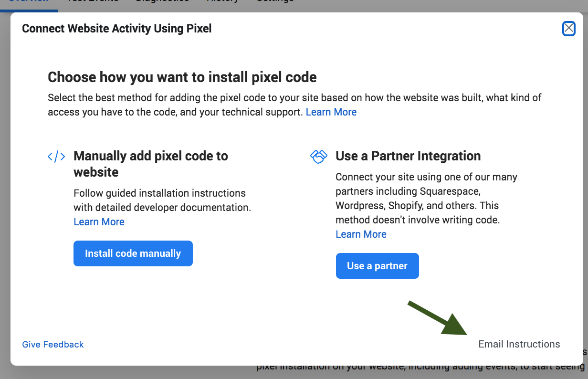Select Email Instructions at dialog bottom
This screenshot has width=588, height=379.
[519, 344]
